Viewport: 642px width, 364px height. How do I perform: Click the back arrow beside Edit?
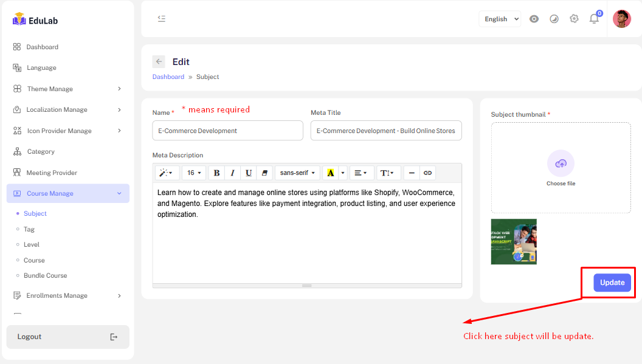pyautogui.click(x=159, y=61)
